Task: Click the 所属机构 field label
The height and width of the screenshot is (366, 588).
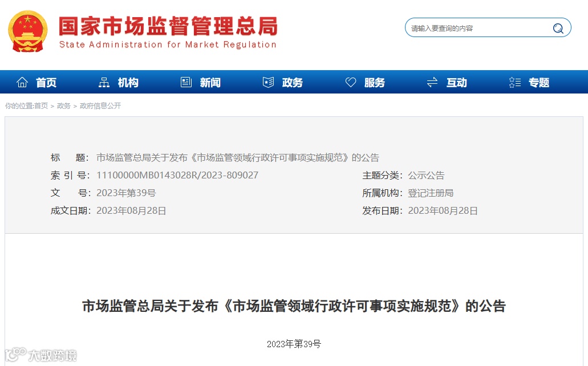Action: coord(382,193)
